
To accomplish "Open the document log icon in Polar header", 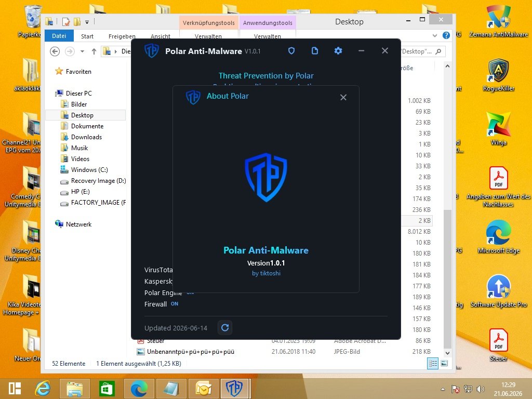I will coord(315,51).
